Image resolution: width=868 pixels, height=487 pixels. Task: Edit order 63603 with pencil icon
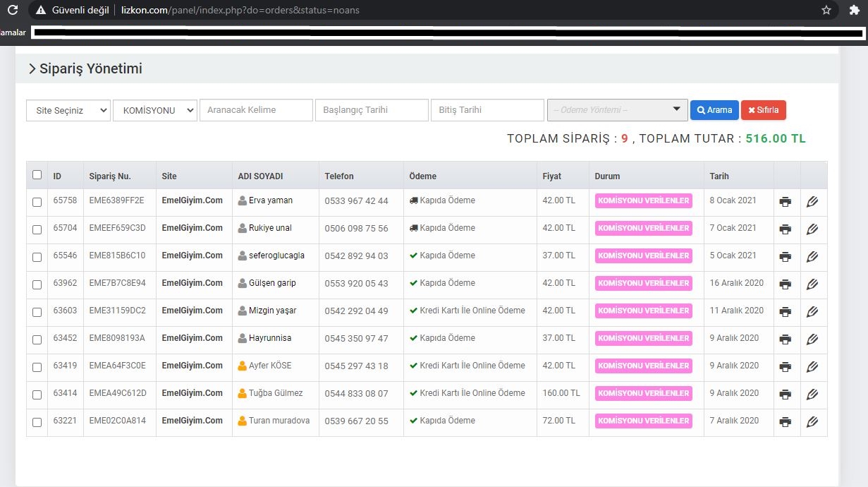(x=812, y=312)
